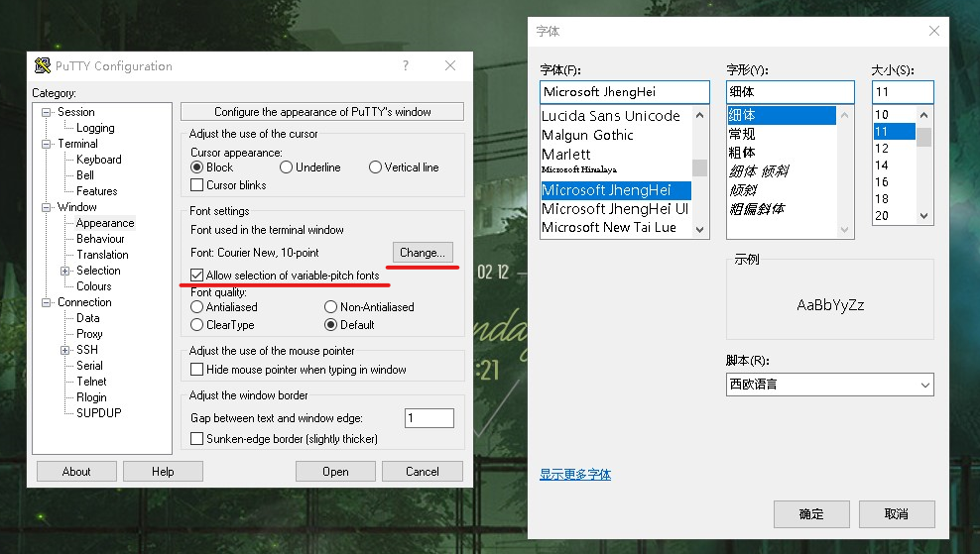
Task: Open the Colours category
Action: (94, 286)
